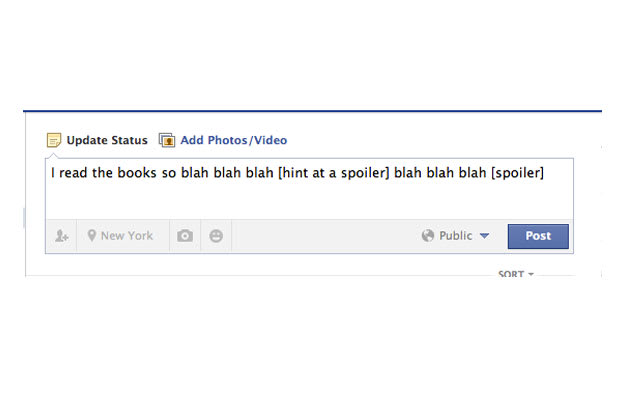Click the globe privacy icon
Screen dimensions: 620x400
pyautogui.click(x=428, y=236)
